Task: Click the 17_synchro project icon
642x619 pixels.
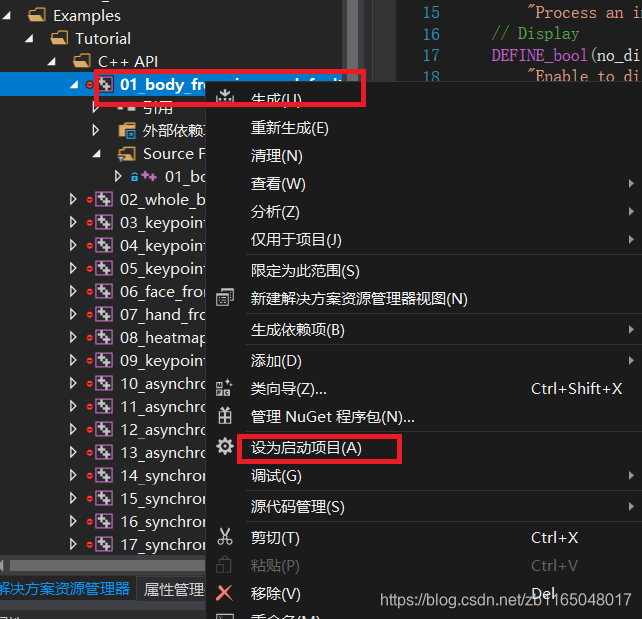Action: pyautogui.click(x=104, y=544)
